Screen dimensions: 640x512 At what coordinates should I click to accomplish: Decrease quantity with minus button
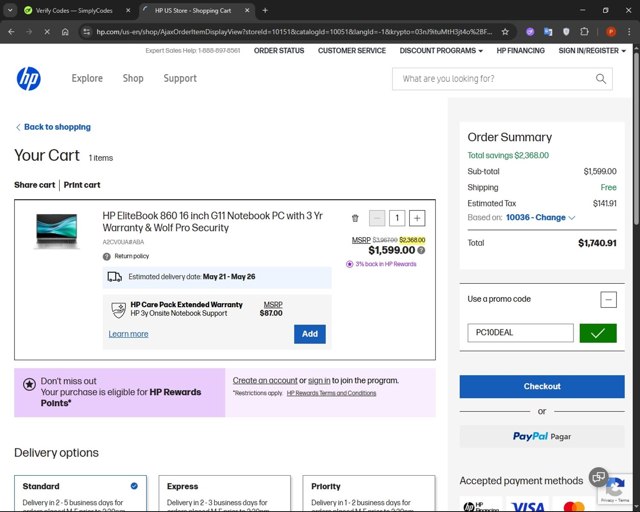(x=377, y=218)
